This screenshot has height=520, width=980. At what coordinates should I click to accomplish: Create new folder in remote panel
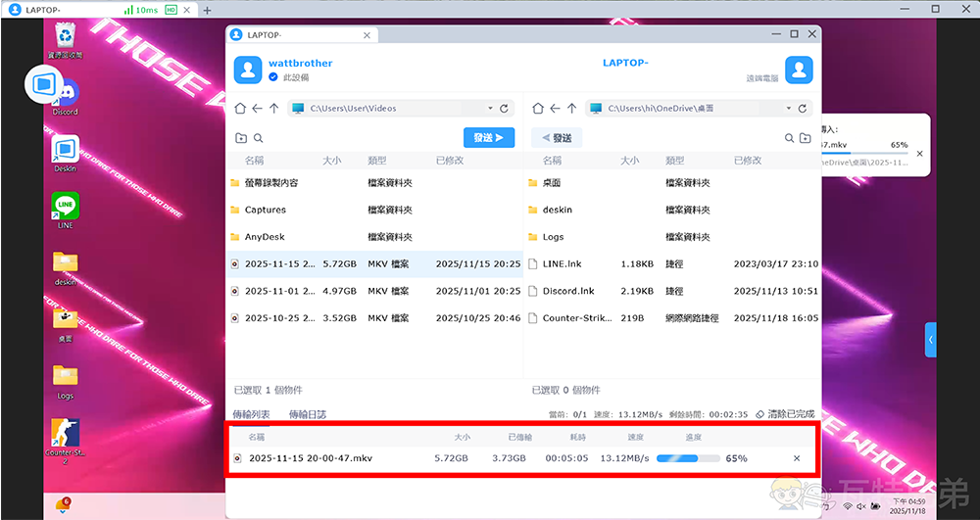(x=805, y=139)
